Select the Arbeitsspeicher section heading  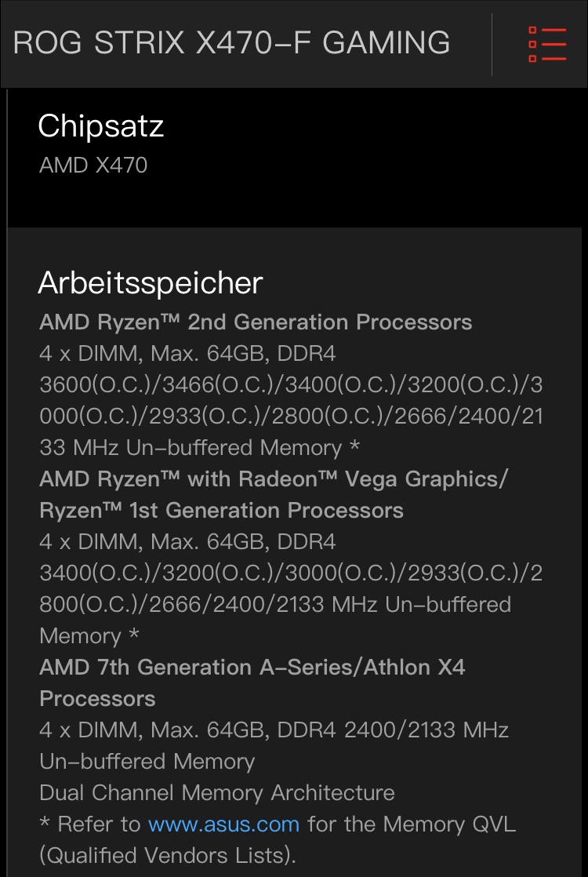151,283
